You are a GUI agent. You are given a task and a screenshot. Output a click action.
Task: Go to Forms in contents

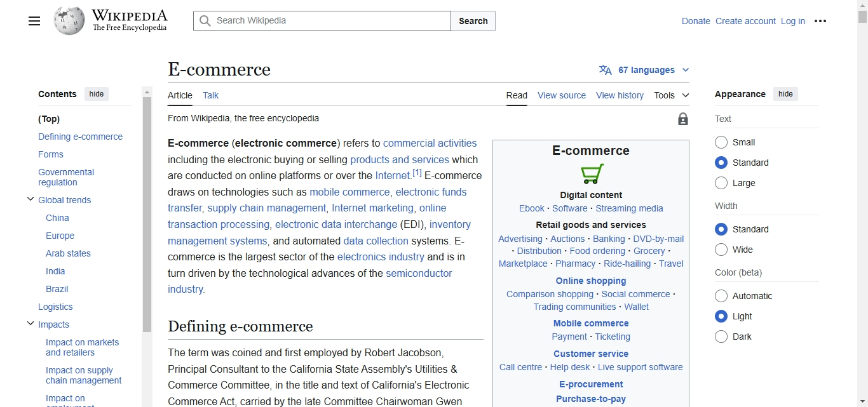(x=51, y=154)
